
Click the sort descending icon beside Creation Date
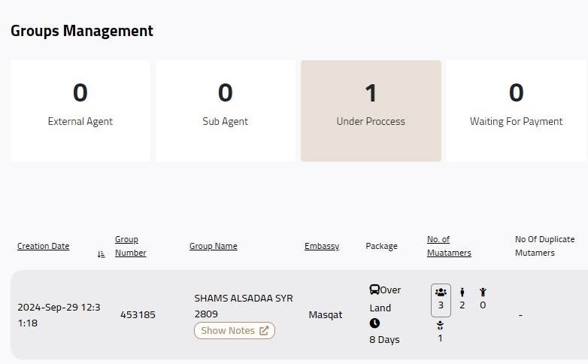click(x=102, y=254)
